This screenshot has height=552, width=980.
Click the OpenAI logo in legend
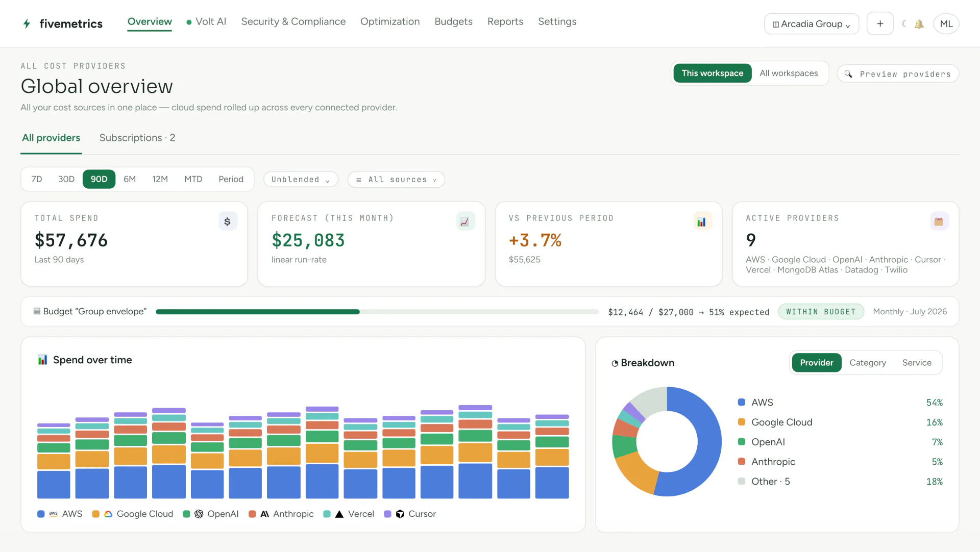point(199,514)
